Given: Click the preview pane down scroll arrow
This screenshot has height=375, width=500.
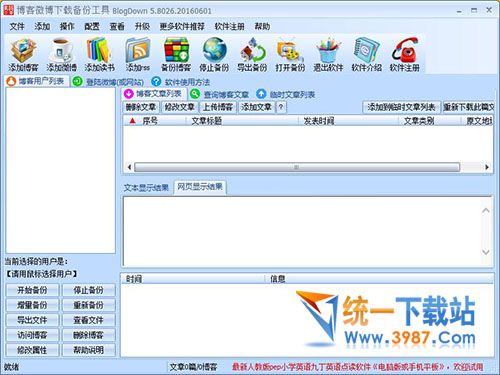Looking at the screenshot, I should [x=486, y=252].
